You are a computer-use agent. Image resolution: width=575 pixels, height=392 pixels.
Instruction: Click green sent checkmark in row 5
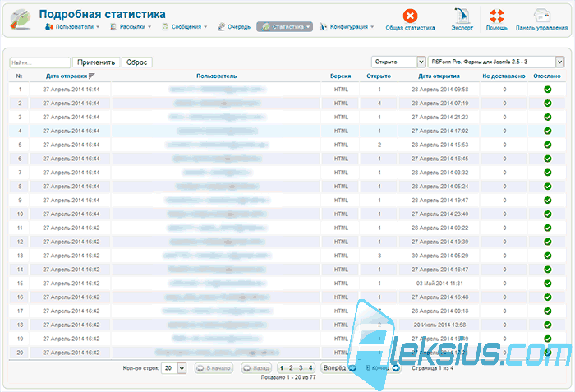(548, 145)
